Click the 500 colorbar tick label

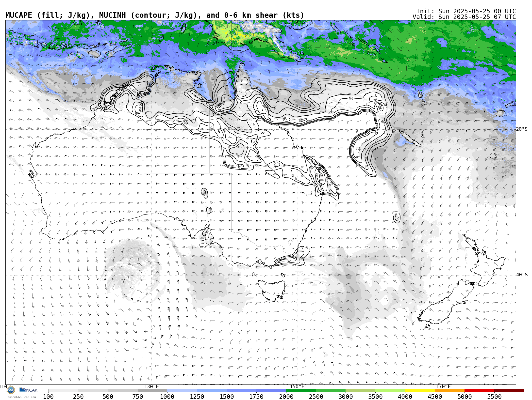(108, 397)
